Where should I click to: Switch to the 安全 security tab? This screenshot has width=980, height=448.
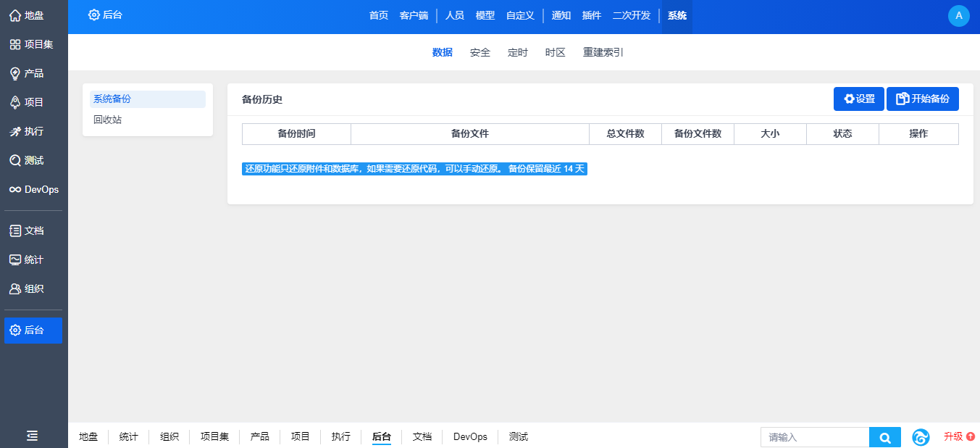tap(479, 52)
